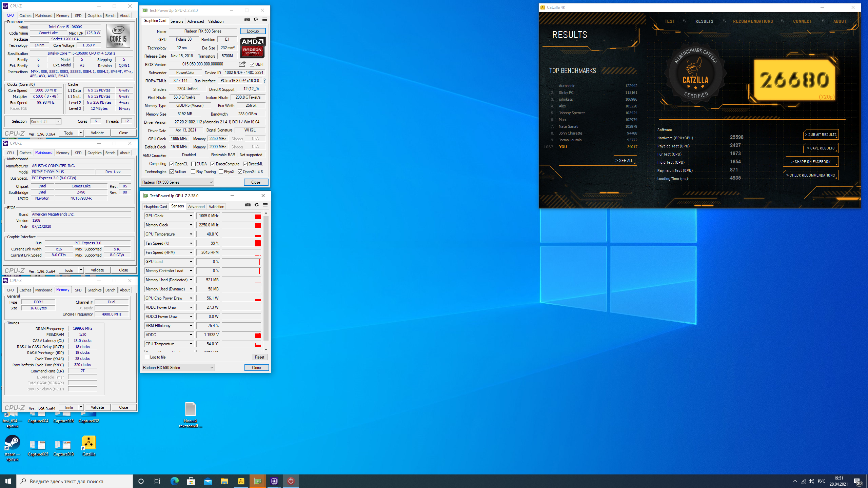
Task: Click scroll down arrow in GPU-Z Sensors
Action: pyautogui.click(x=266, y=349)
